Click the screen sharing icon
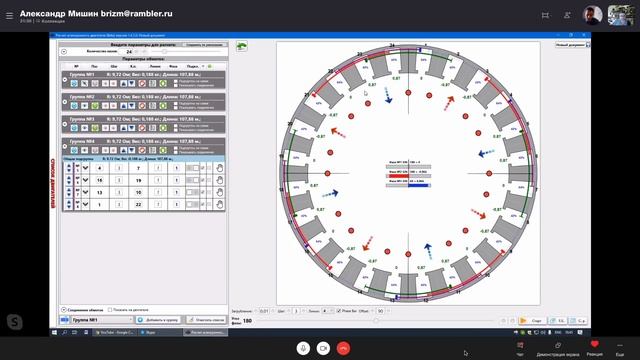The image size is (640, 360). point(558,346)
